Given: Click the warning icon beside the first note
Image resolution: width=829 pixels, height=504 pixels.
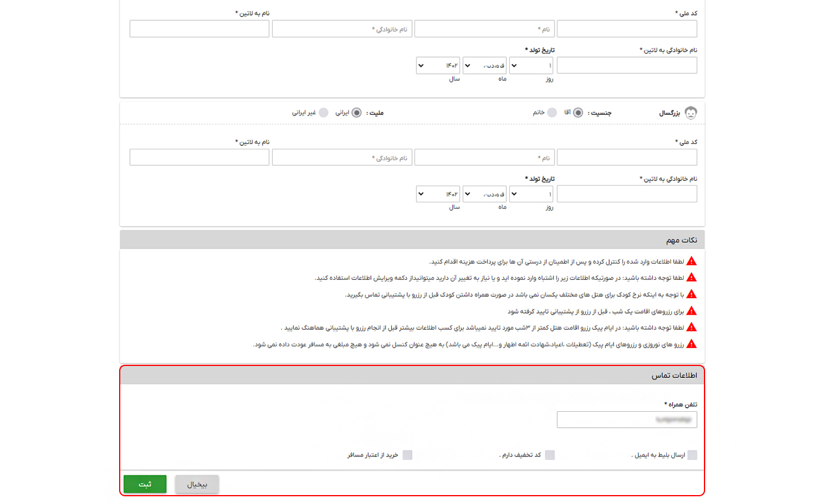Looking at the screenshot, I should pyautogui.click(x=691, y=260).
